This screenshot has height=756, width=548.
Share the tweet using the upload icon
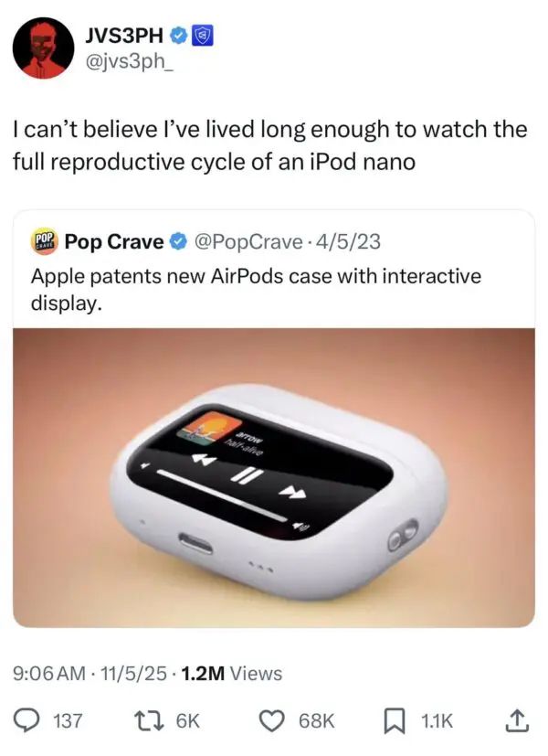517,720
